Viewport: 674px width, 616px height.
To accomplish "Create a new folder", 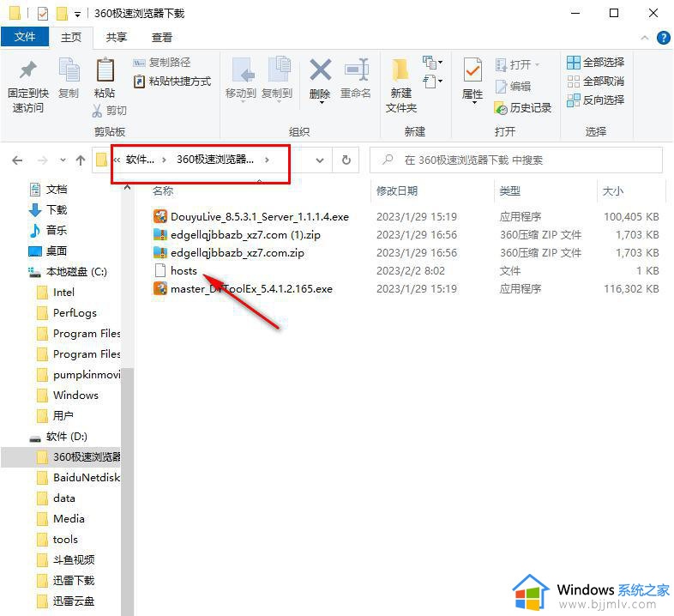I will 401,85.
